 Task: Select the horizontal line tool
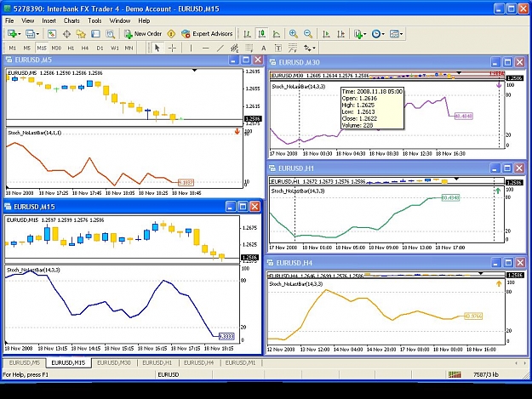[x=205, y=48]
